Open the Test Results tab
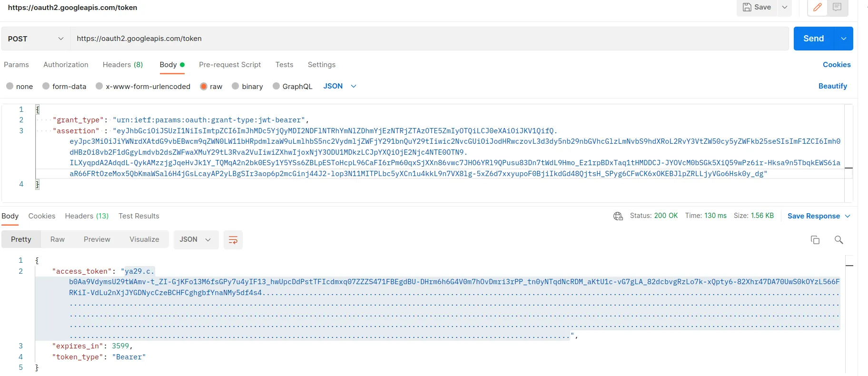Image resolution: width=868 pixels, height=376 pixels. pos(139,216)
